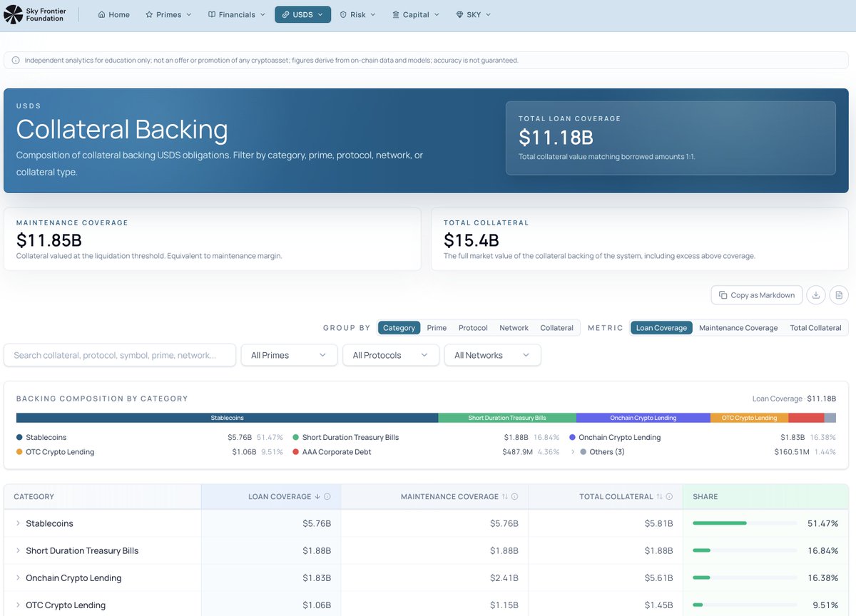Image resolution: width=856 pixels, height=616 pixels.
Task: Expand the Others (3) legend group
Action: (x=573, y=452)
